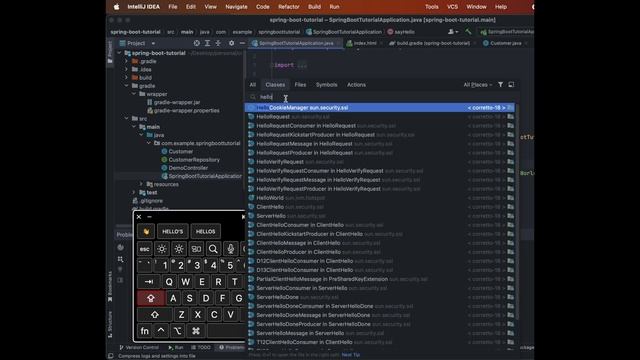Open the TODO tool window
This screenshot has width=640, height=360.
click(x=201, y=347)
